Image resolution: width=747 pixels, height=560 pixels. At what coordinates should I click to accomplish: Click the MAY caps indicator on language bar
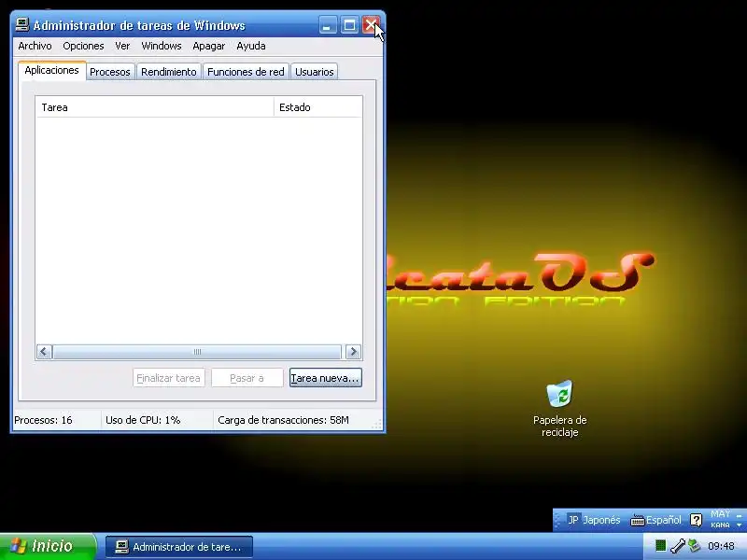tap(720, 514)
